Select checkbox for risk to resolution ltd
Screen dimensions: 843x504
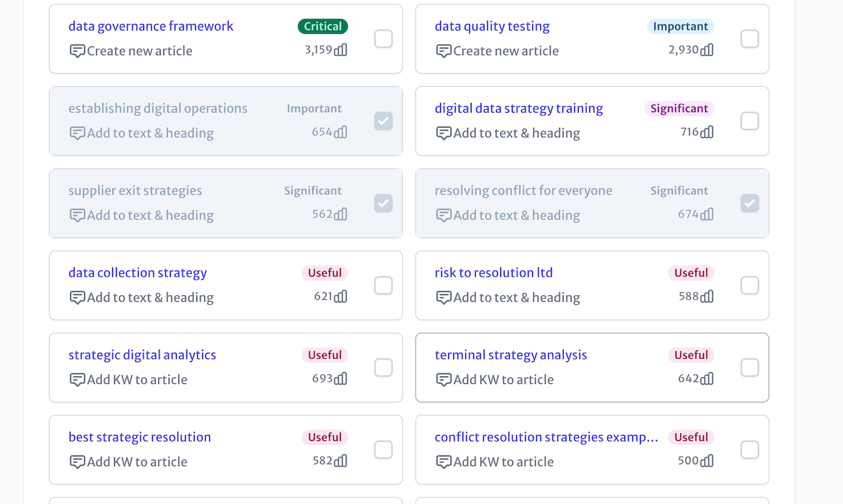749,286
